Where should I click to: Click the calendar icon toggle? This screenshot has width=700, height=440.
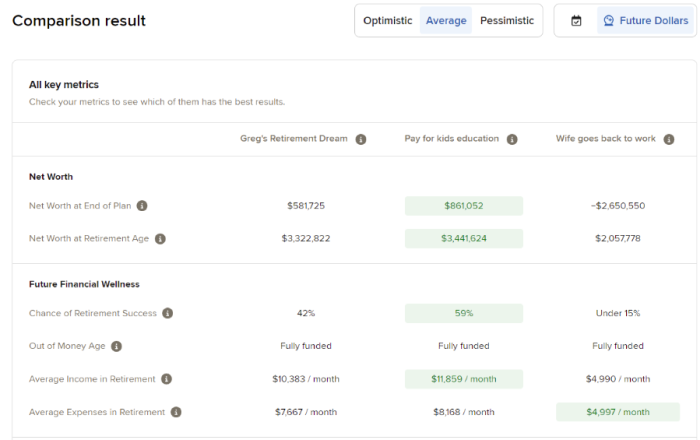pyautogui.click(x=576, y=21)
